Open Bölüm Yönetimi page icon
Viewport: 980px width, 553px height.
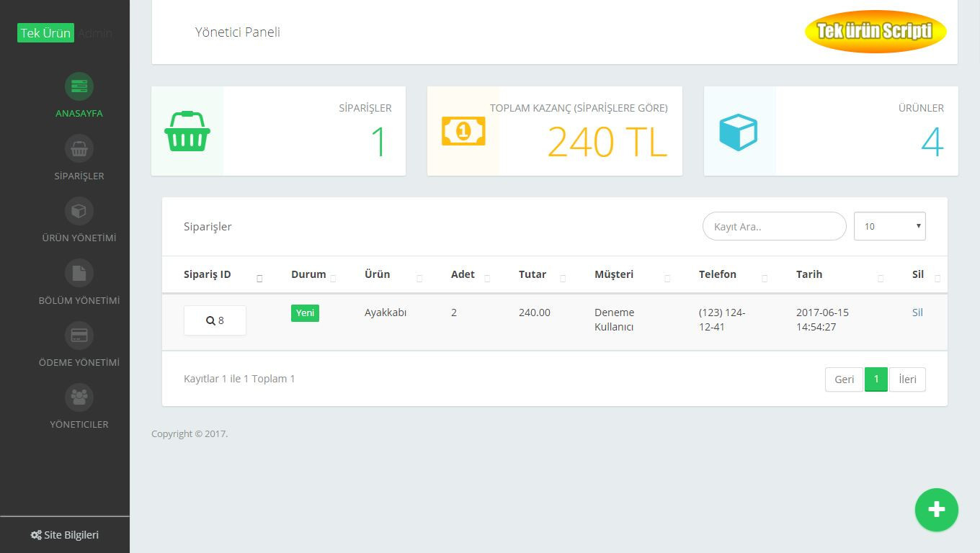[x=79, y=274]
